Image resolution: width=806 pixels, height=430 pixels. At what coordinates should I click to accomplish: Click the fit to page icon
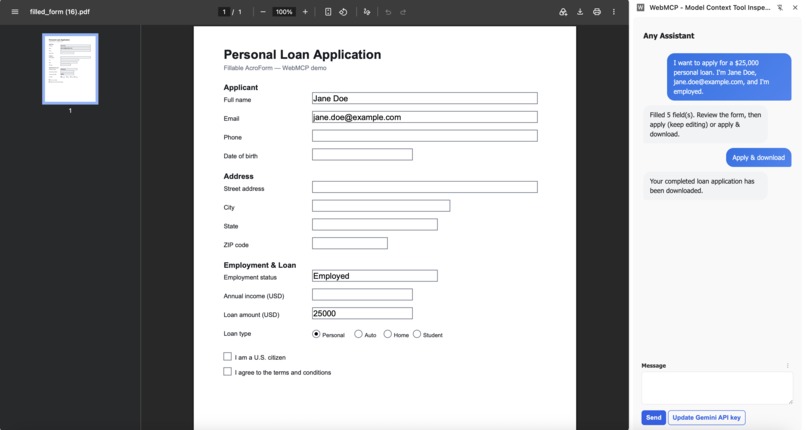coord(328,11)
